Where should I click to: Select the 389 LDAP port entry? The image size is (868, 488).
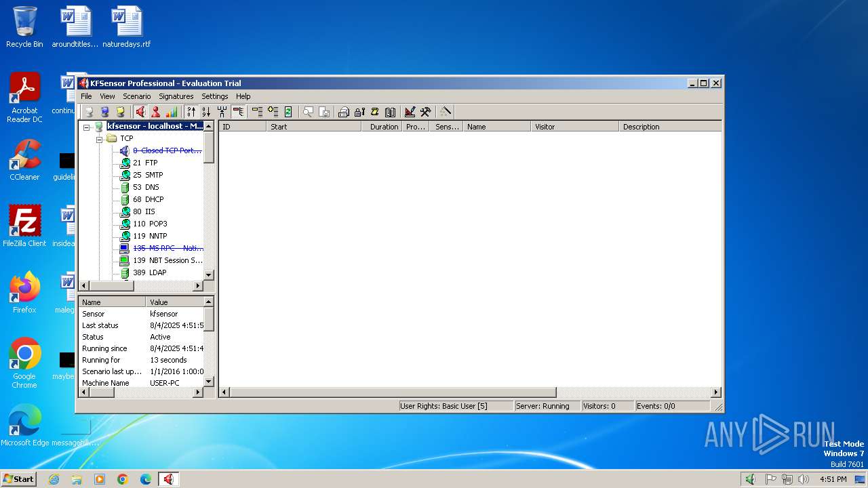point(149,272)
